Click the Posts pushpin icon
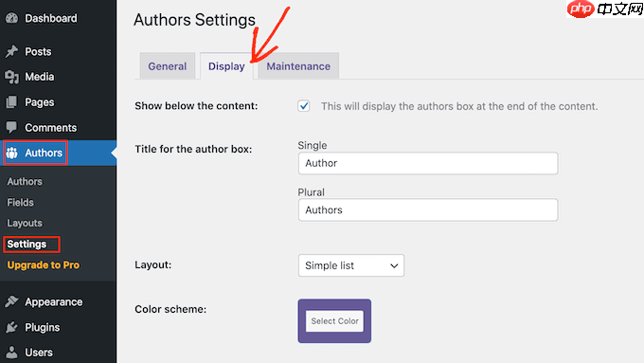This screenshot has height=363, width=644. tap(12, 51)
